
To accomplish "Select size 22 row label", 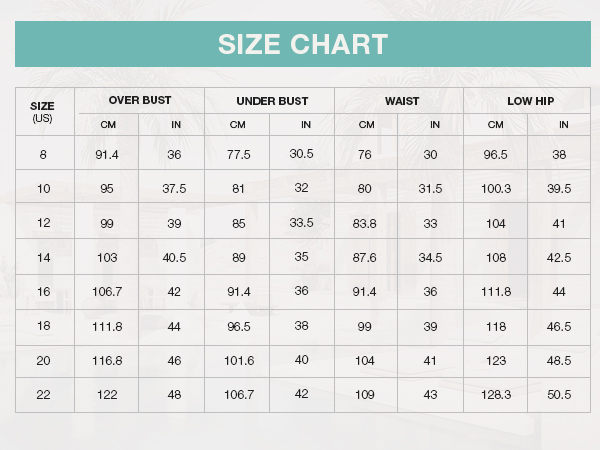I will [x=43, y=395].
